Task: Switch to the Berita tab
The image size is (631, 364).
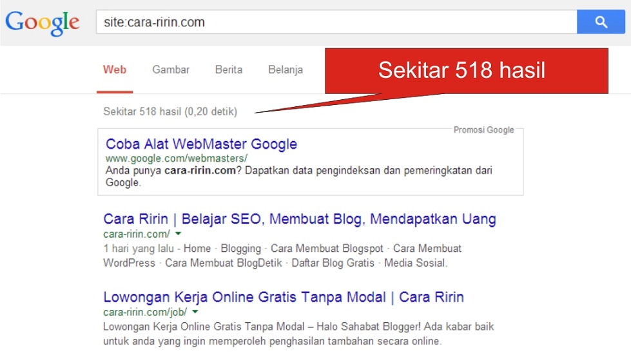Action: point(229,70)
